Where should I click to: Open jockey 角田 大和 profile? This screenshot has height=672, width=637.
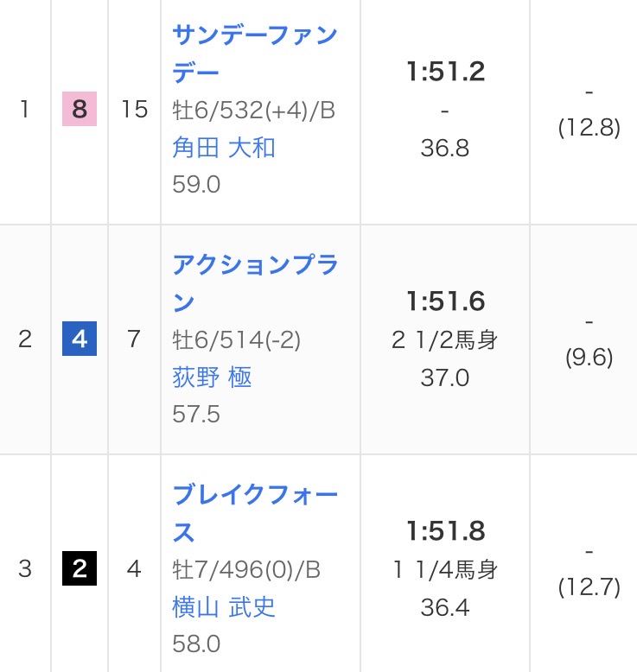(x=224, y=148)
